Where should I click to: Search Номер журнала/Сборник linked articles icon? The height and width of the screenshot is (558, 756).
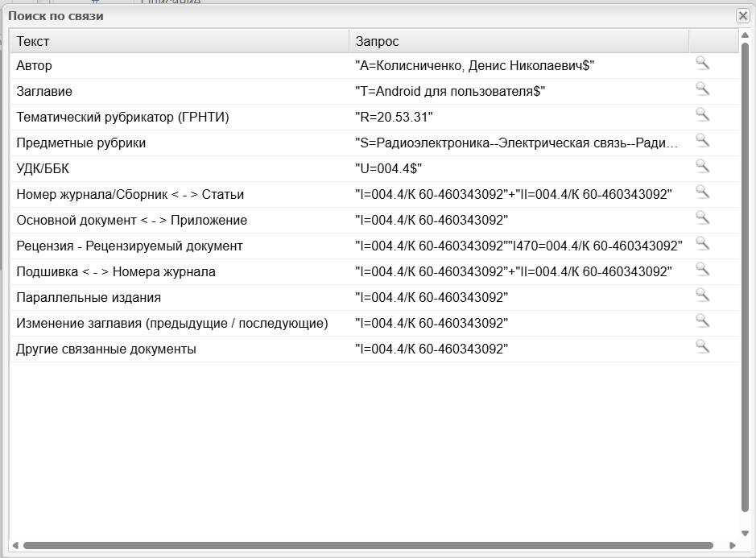[702, 192]
